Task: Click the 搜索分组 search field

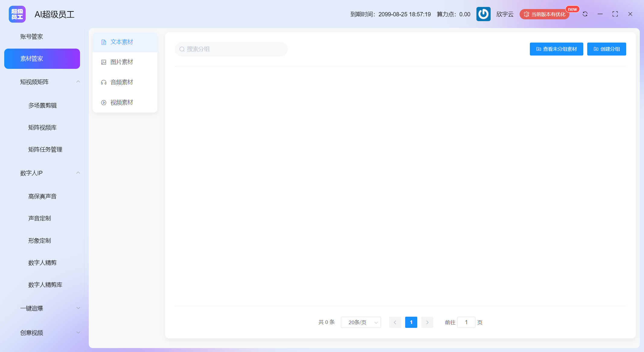Action: click(231, 49)
